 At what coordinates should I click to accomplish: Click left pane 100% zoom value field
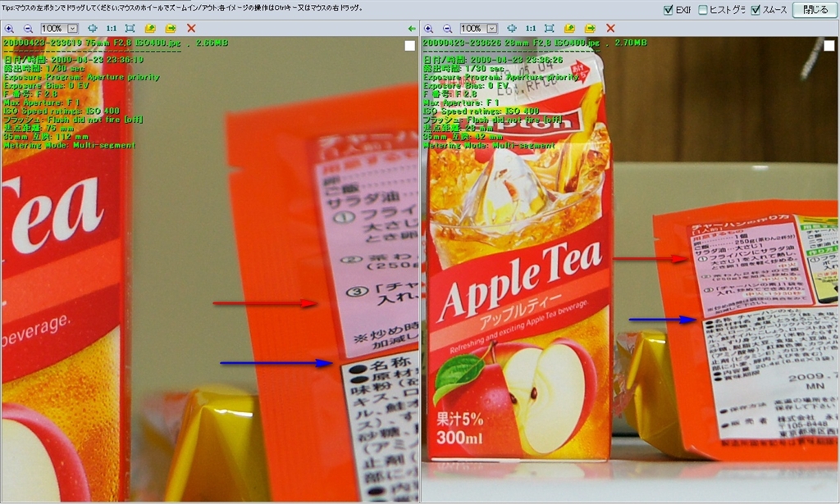tap(54, 29)
